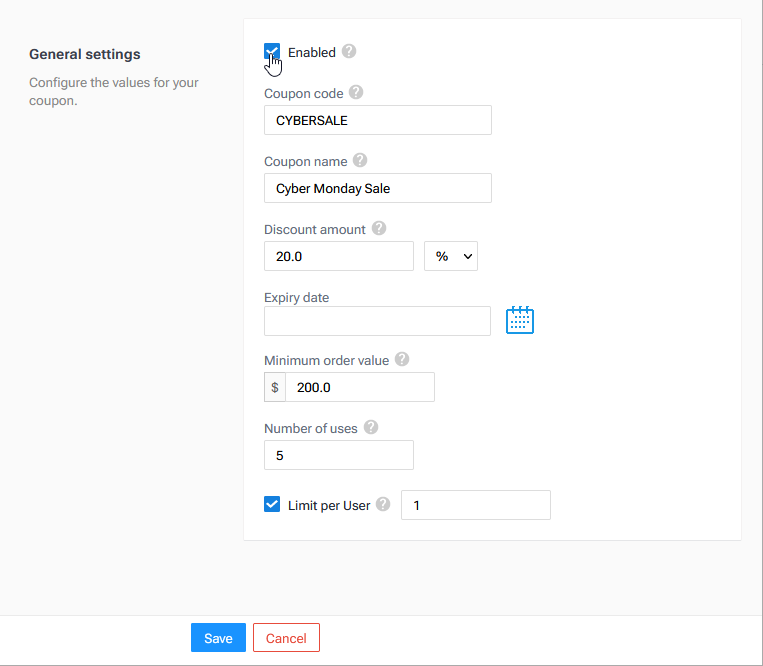Focus the Discount amount field 20.0
Viewport: 763px width, 666px height.
point(339,256)
